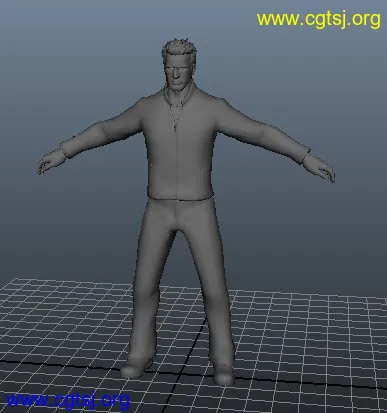The height and width of the screenshot is (413, 387).
Task: Click the yellow www.cgtsj.org watermark link
Action: coord(318,20)
